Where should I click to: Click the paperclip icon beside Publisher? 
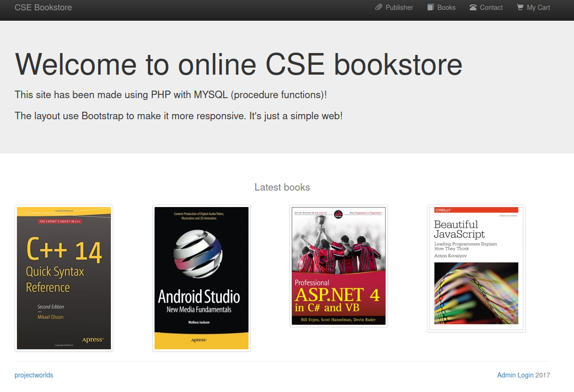point(379,8)
